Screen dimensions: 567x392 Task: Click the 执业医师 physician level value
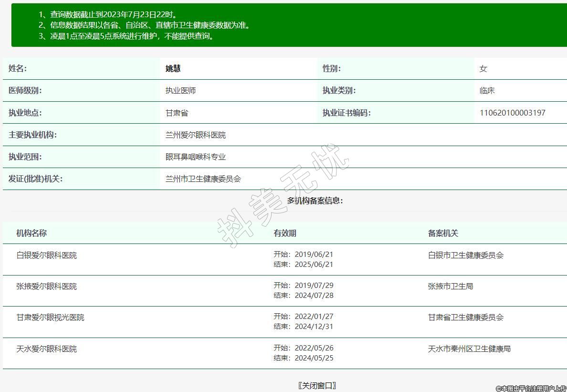tap(180, 91)
